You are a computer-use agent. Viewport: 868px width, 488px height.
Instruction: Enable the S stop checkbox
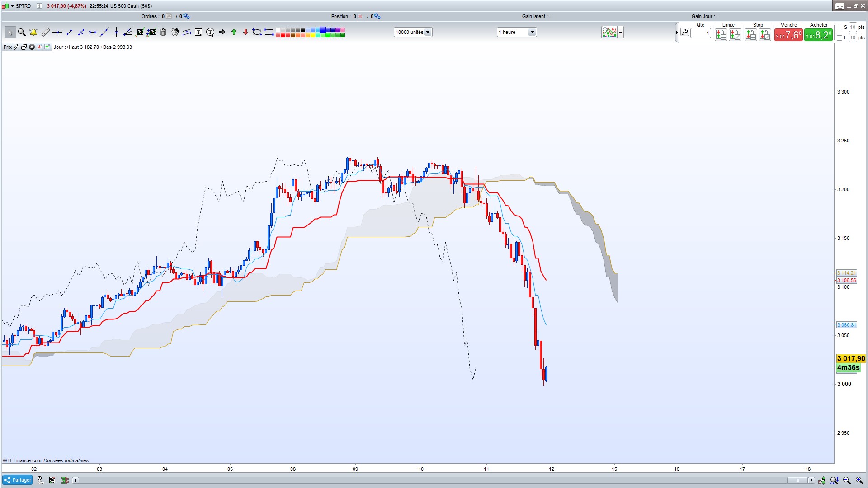(x=840, y=28)
